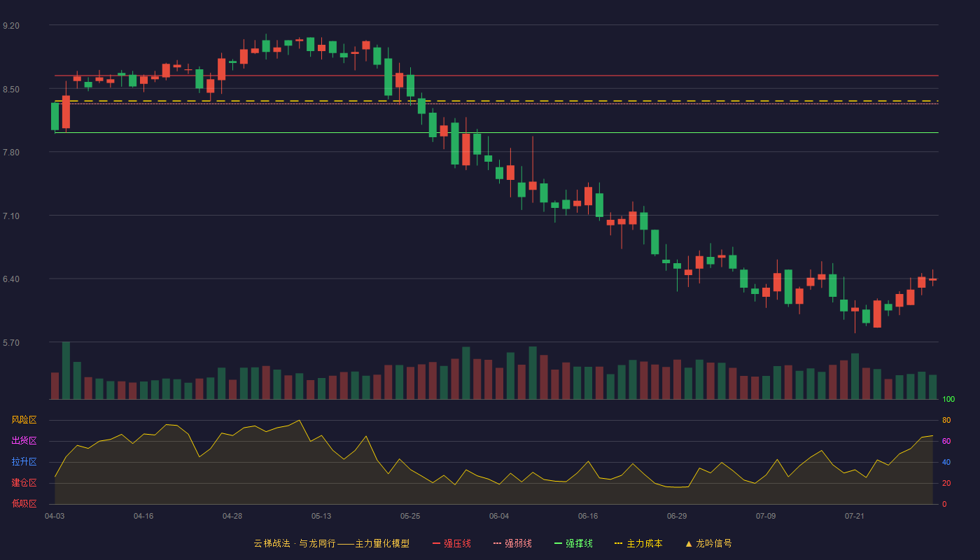The width and height of the screenshot is (980, 560).
Task: Click the 06-16 date axis label
Action: pyautogui.click(x=588, y=516)
